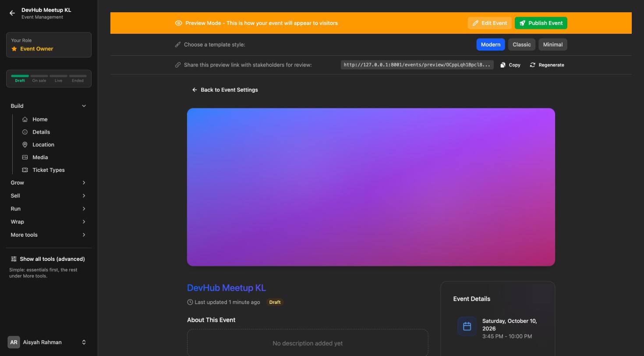Expand the Wrap section
Viewport: 644px width, 356px height.
(x=49, y=222)
